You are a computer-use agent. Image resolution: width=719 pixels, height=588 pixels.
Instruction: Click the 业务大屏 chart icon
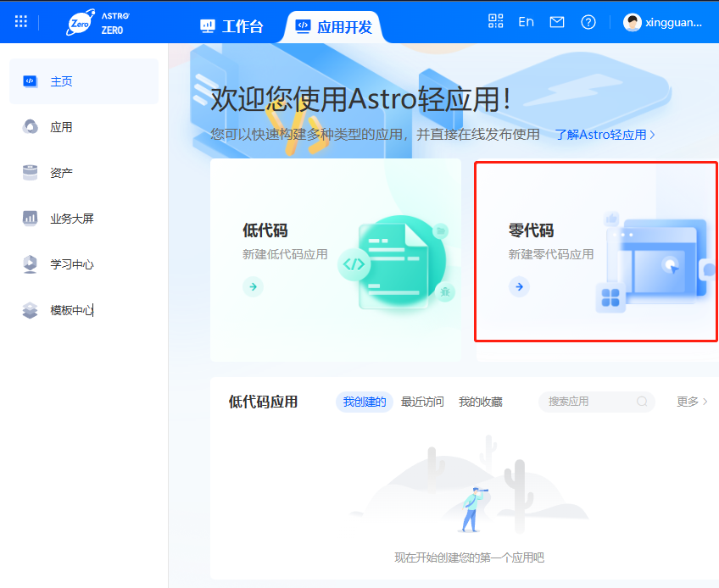30,218
